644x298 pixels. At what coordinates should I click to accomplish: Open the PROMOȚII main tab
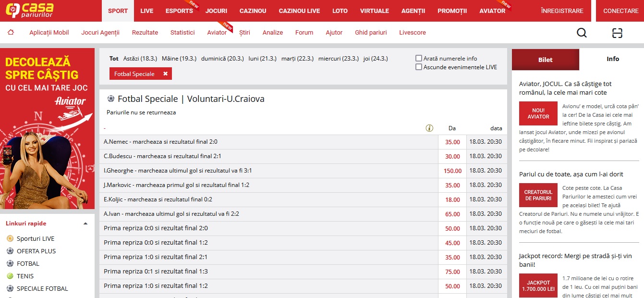point(452,11)
